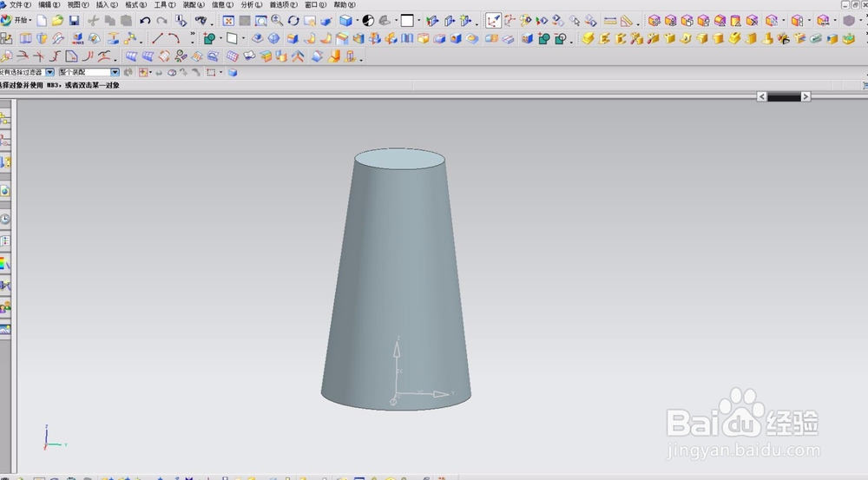
Task: Save the part with floppy disk icon
Action: point(74,21)
